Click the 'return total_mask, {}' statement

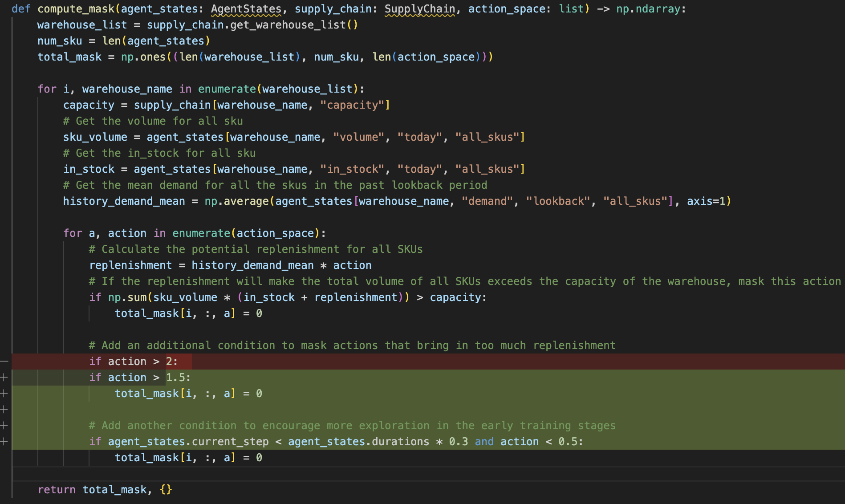click(x=105, y=490)
